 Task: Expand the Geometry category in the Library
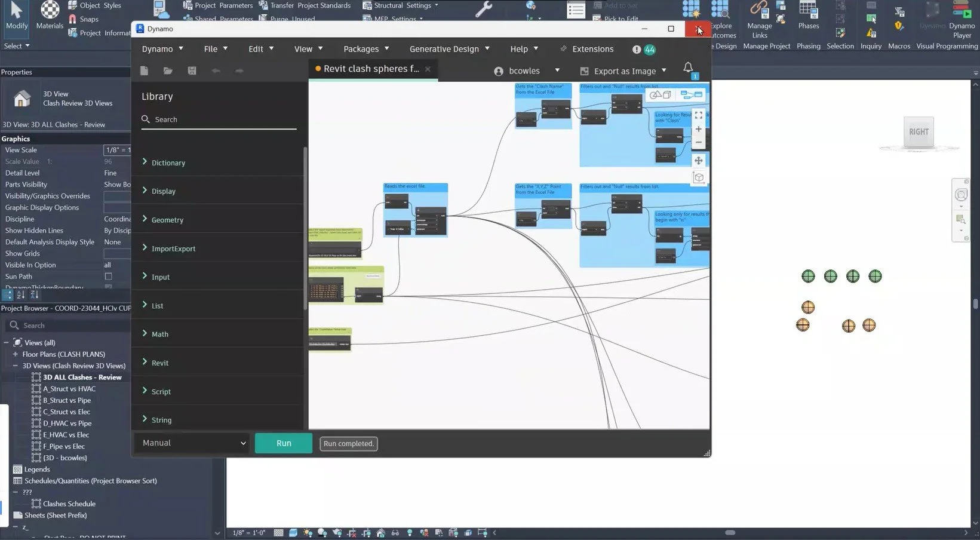(168, 219)
